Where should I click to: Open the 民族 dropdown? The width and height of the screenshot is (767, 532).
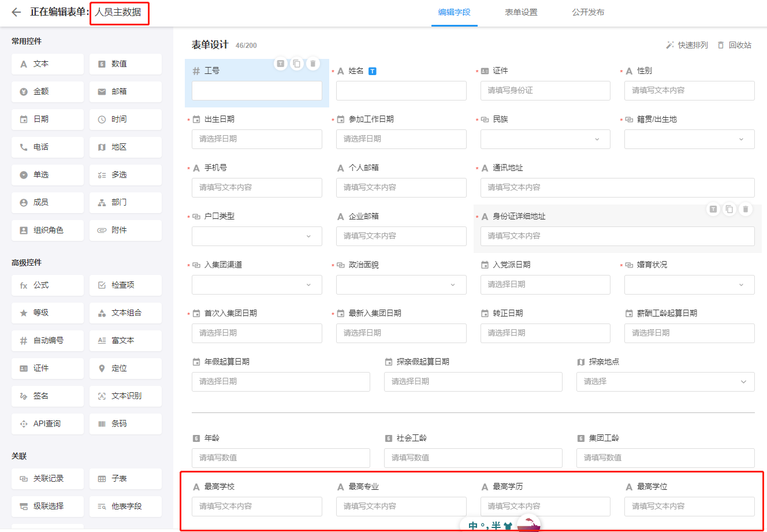click(x=545, y=139)
